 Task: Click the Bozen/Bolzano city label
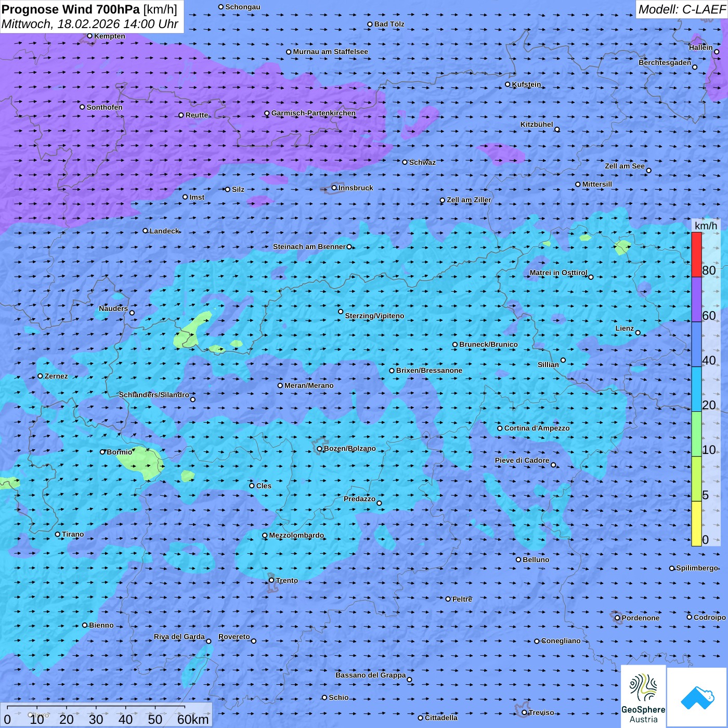point(349,448)
